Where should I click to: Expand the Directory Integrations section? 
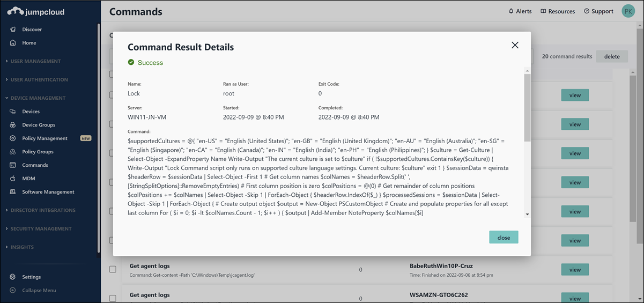tap(43, 210)
